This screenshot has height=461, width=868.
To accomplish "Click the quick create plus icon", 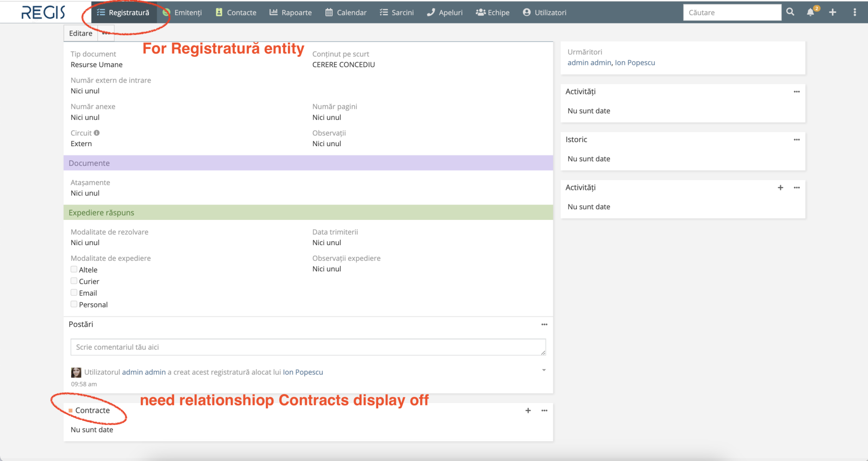I will pos(833,12).
